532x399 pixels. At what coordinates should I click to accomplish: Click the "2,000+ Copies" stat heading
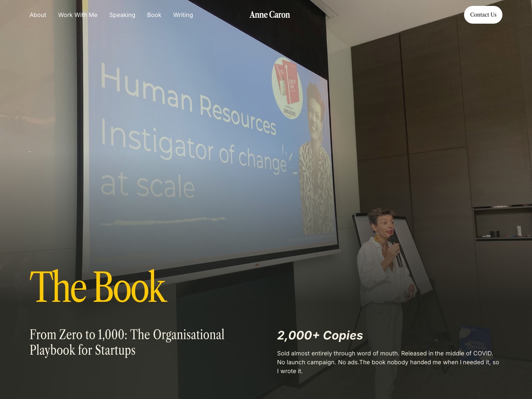coord(320,335)
